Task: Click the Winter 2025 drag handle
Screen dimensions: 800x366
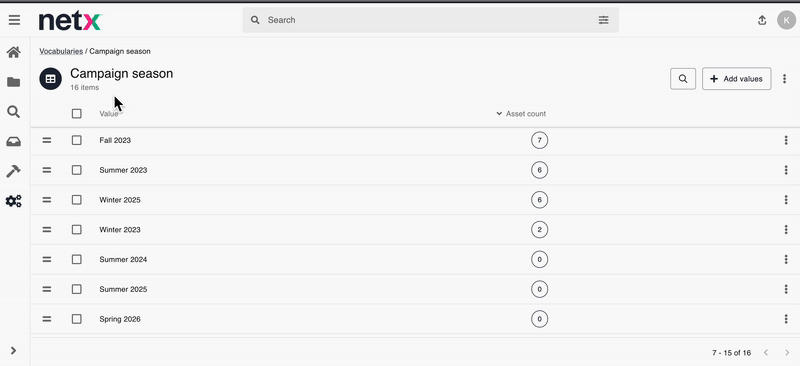Action: click(x=47, y=200)
